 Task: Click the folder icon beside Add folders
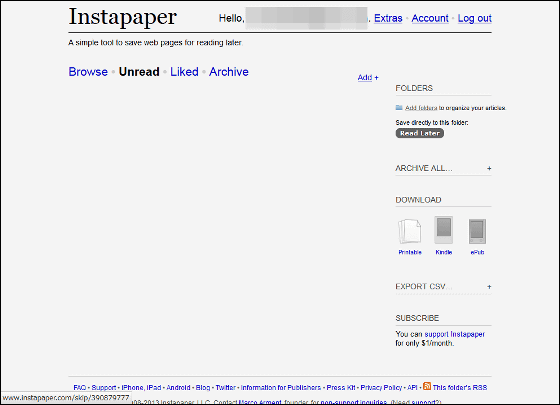(x=399, y=108)
